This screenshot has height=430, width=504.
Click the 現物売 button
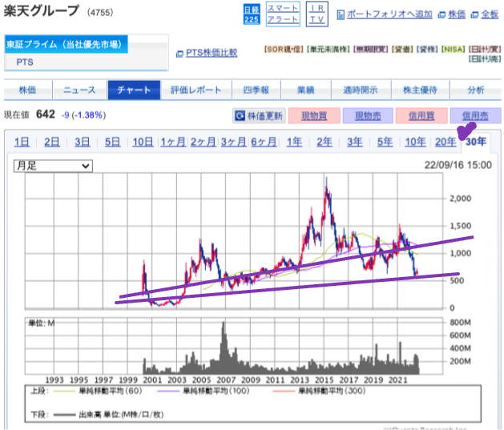click(x=368, y=115)
